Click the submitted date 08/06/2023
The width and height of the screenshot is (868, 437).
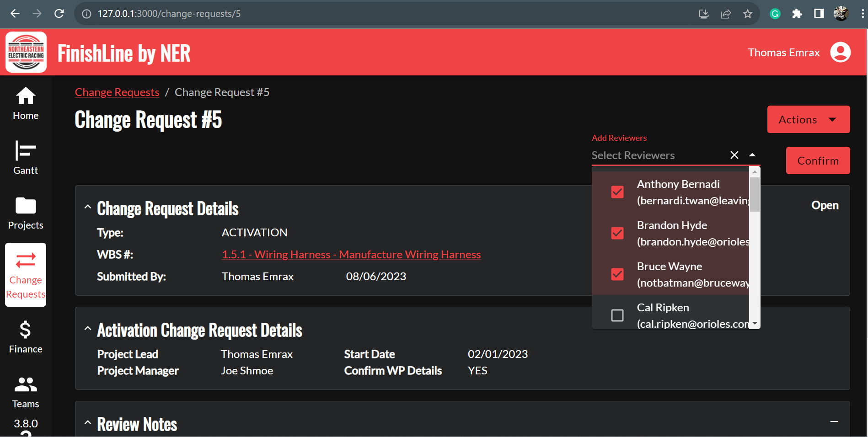click(x=376, y=277)
